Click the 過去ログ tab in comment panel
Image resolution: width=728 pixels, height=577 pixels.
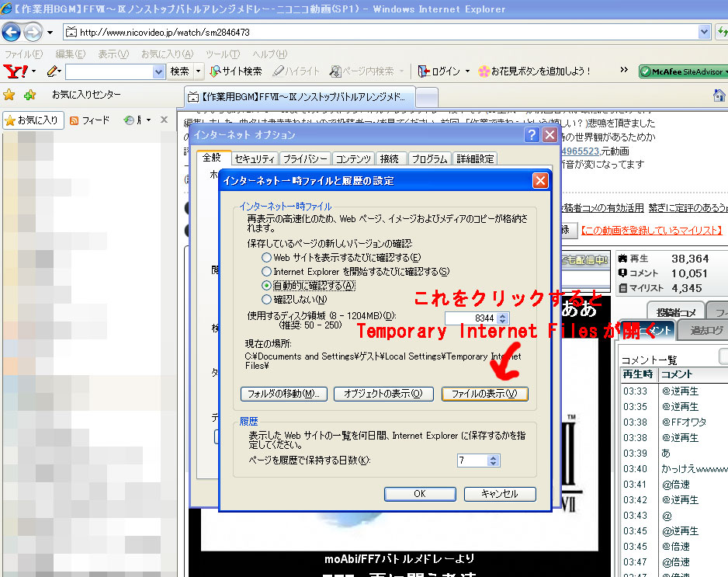click(x=703, y=330)
